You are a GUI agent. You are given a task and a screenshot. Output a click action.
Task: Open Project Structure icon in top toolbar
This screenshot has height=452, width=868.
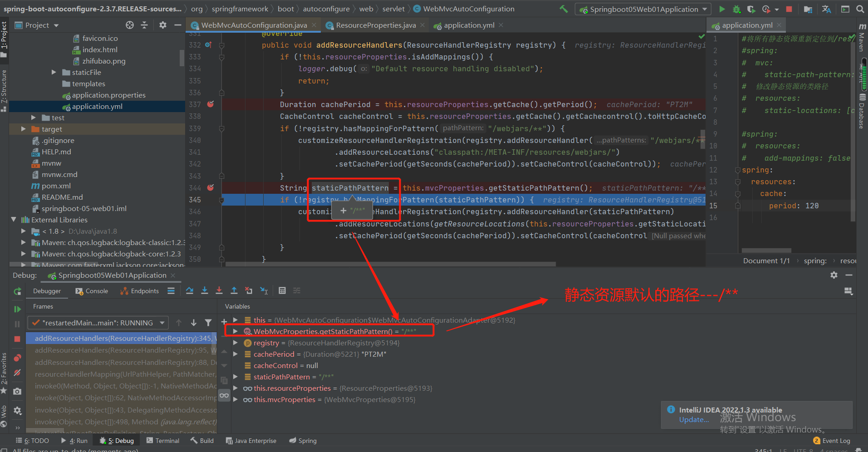coord(808,9)
